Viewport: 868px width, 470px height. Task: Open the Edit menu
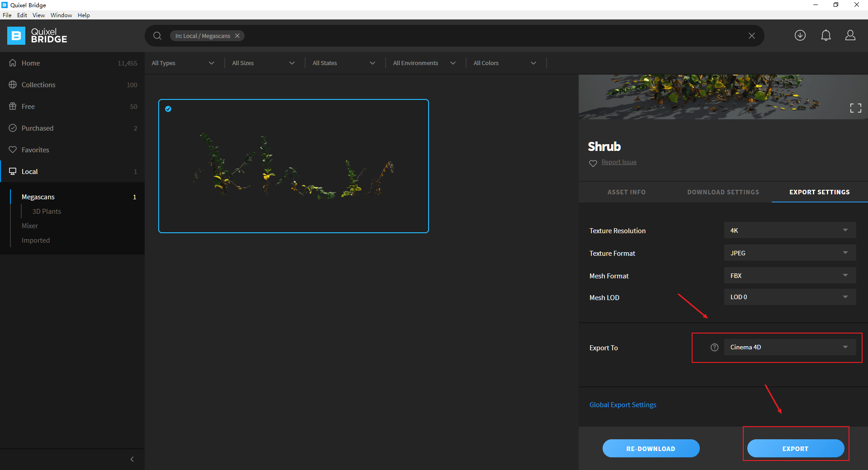pyautogui.click(x=22, y=15)
